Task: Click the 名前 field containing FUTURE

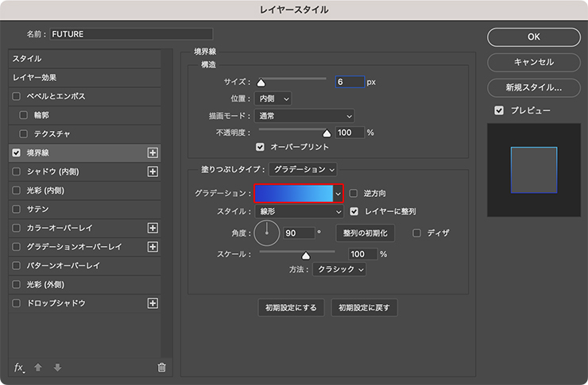Action: pos(131,34)
